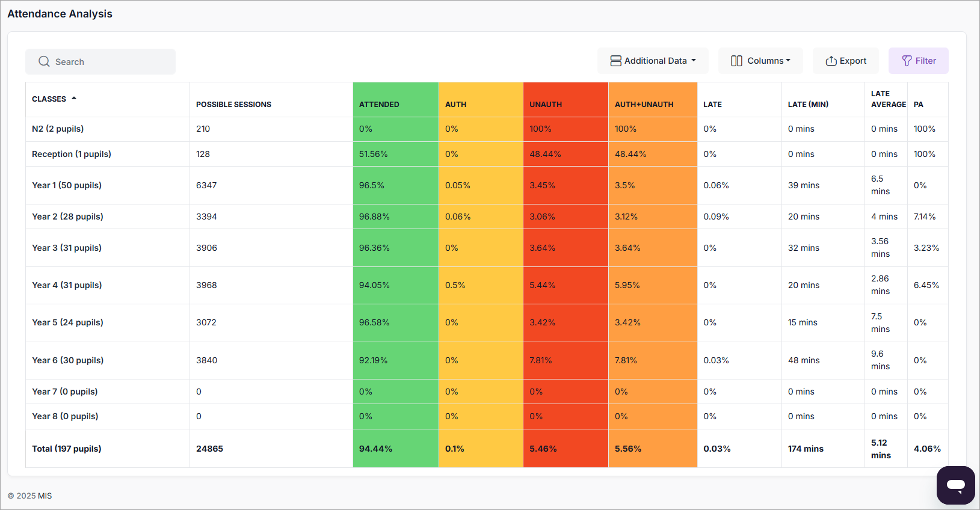
Task: Open the Year 6 (30 pupils) class
Action: click(x=67, y=360)
